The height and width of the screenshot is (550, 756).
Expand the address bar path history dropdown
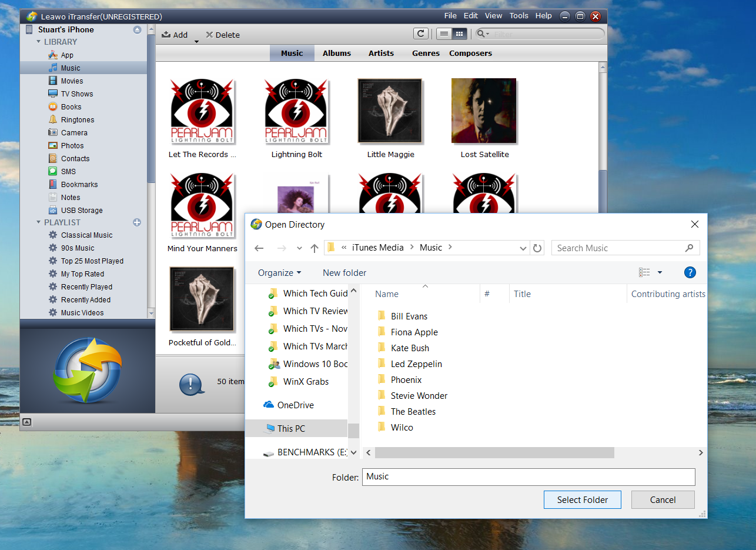523,248
